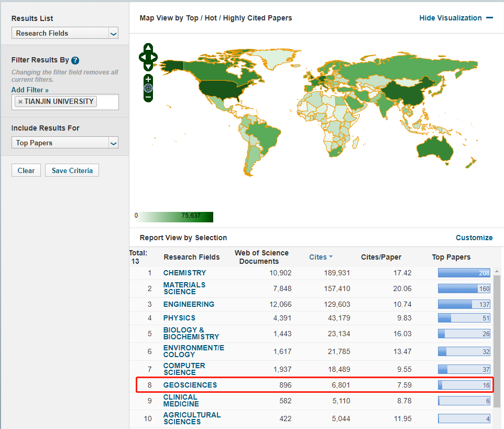Remove the TIANJIN UNIVERSITY filter tag

(20, 102)
